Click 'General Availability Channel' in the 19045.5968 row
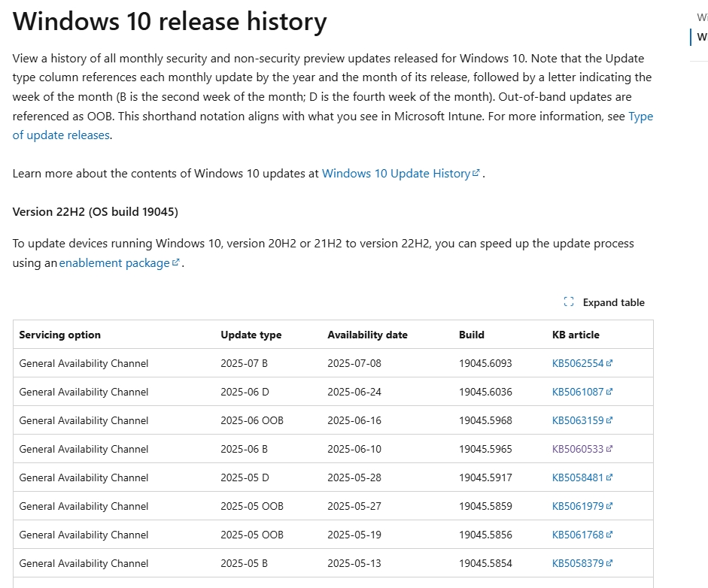708x588 pixels. (x=84, y=420)
